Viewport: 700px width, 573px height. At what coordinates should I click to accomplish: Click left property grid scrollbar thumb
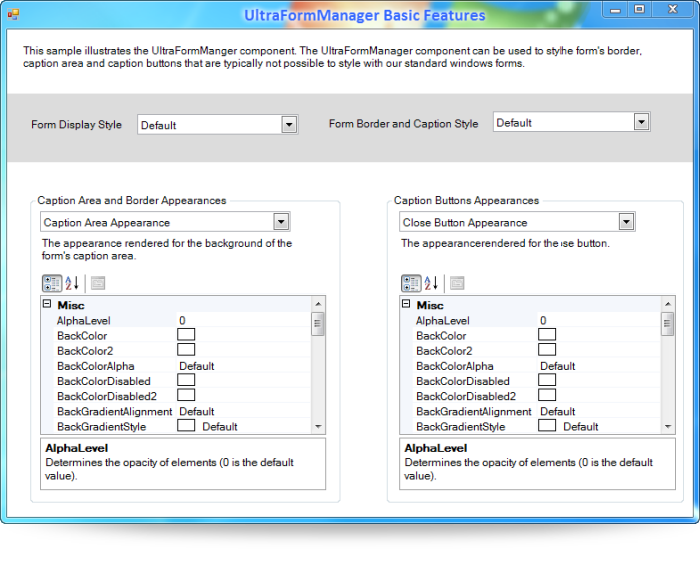(318, 324)
